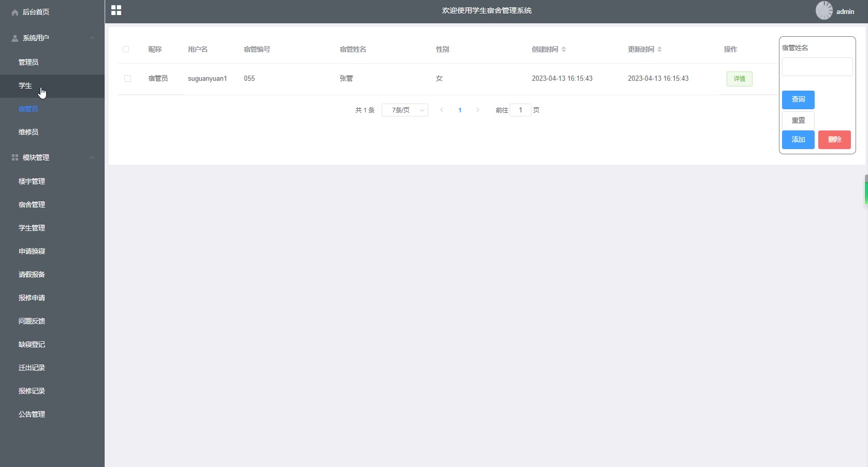Collapse the 系统用户 menu chevron

click(92, 38)
